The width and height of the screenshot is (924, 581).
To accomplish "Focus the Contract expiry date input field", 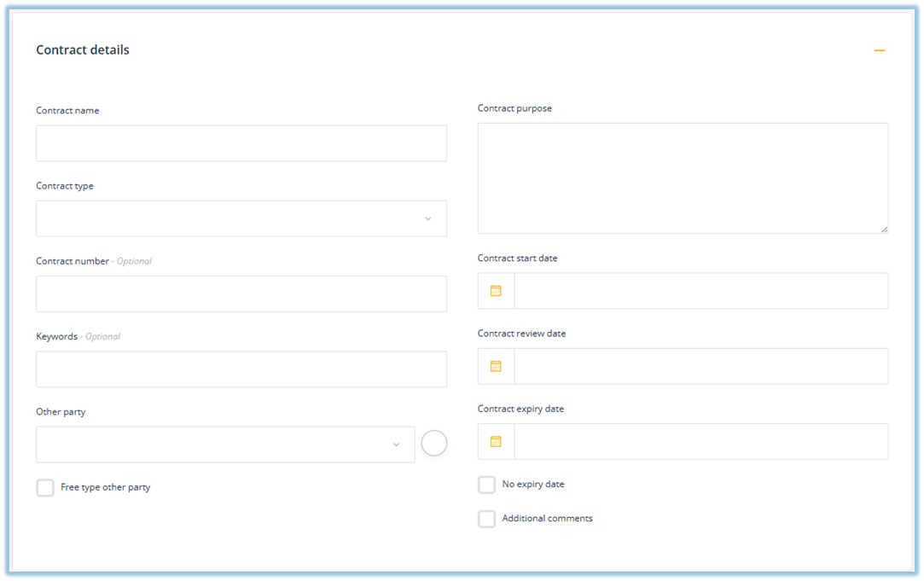I will pyautogui.click(x=700, y=442).
